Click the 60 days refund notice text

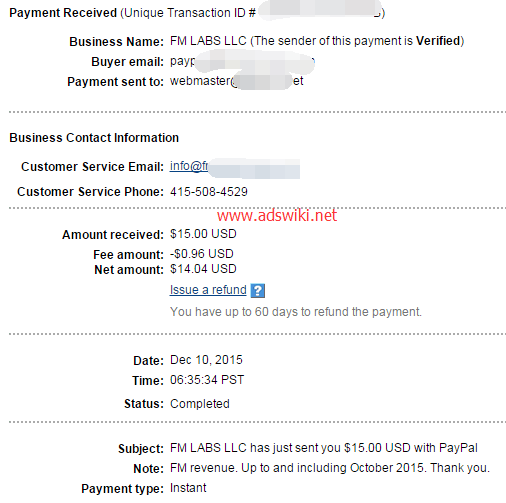click(296, 312)
